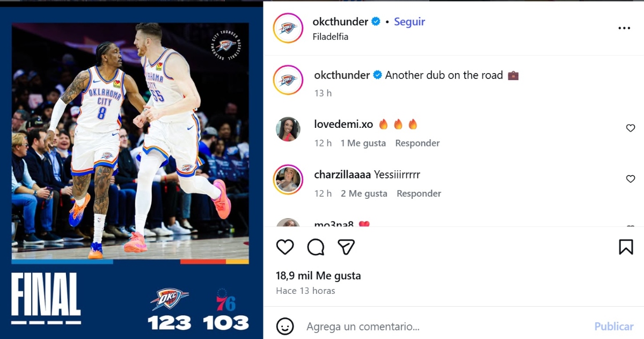Screen dimensions: 644x339
Task: Click the Publicar button
Action: (x=614, y=326)
